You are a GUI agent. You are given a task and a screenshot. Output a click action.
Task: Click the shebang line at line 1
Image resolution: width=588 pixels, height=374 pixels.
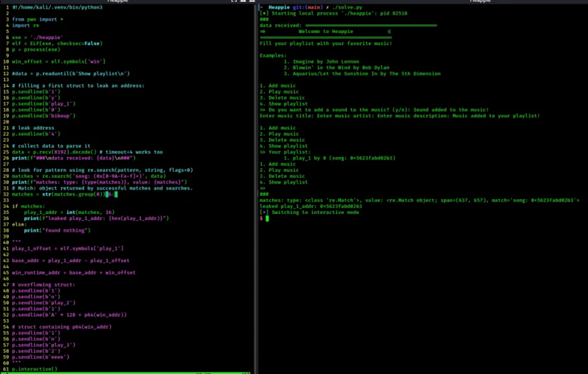click(57, 7)
